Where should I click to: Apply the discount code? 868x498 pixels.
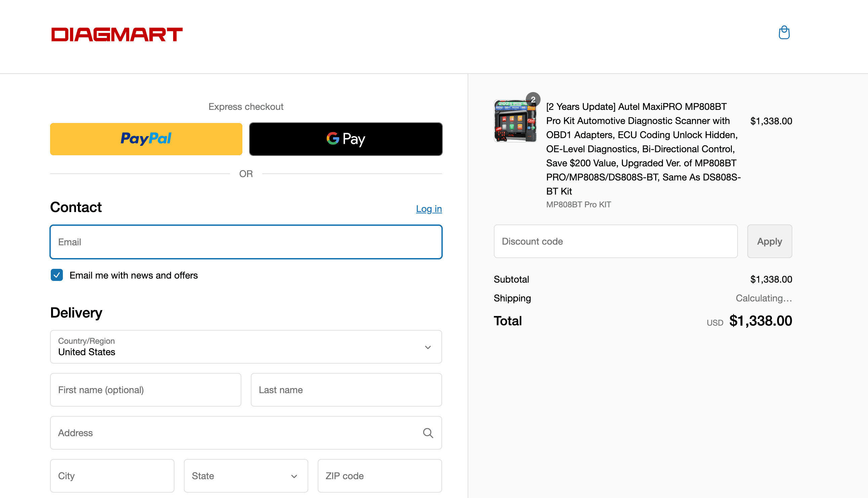click(x=770, y=241)
